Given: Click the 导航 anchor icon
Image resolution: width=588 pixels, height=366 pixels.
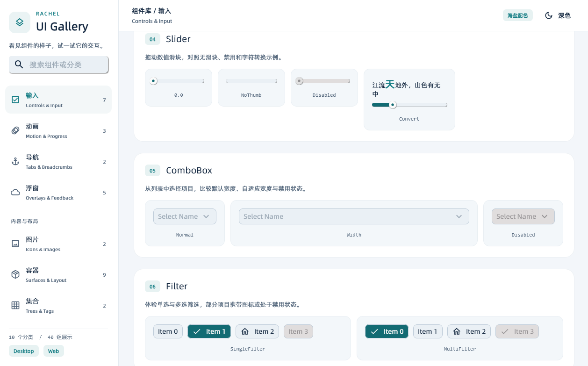Looking at the screenshot, I should [15, 161].
